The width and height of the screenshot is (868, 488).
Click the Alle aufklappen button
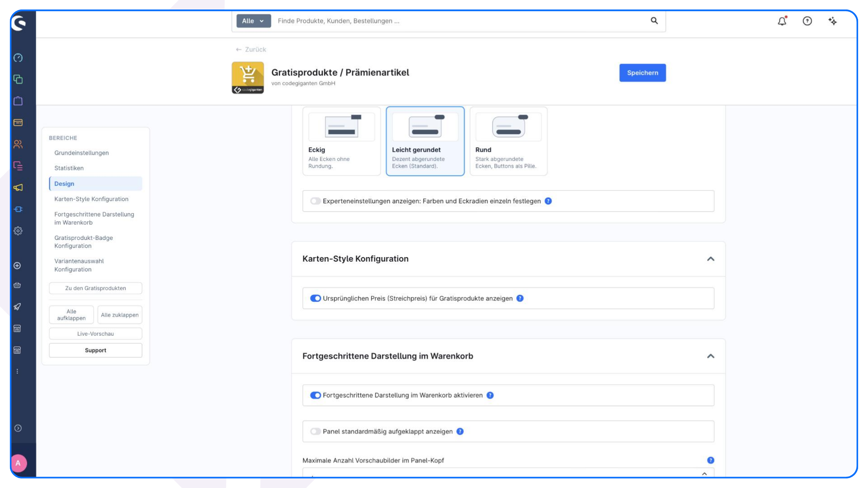(x=71, y=315)
